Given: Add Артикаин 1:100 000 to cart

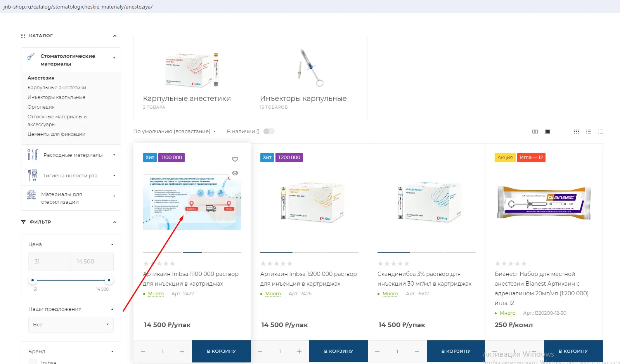Looking at the screenshot, I should (222, 351).
